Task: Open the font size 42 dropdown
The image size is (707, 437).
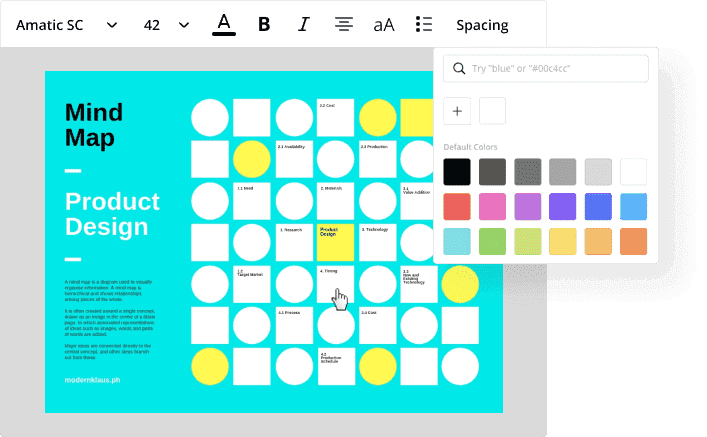Action: [164, 25]
